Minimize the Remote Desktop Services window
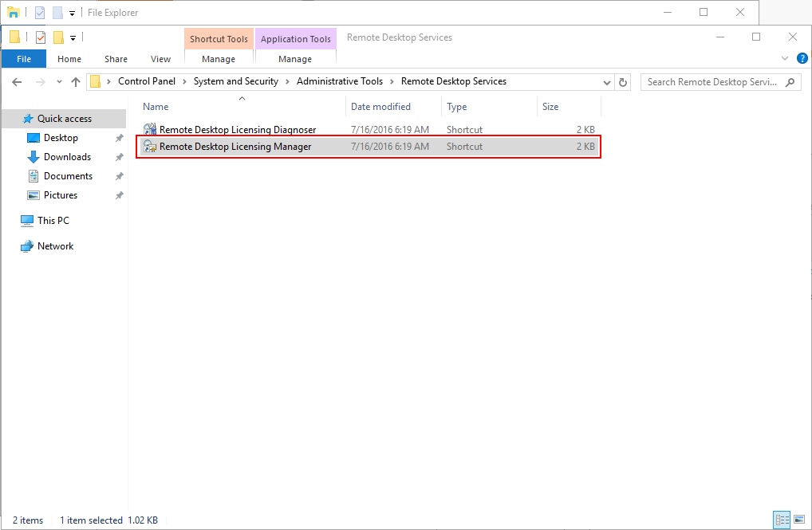Screen dimensions: 812x530 pyautogui.click(x=719, y=37)
